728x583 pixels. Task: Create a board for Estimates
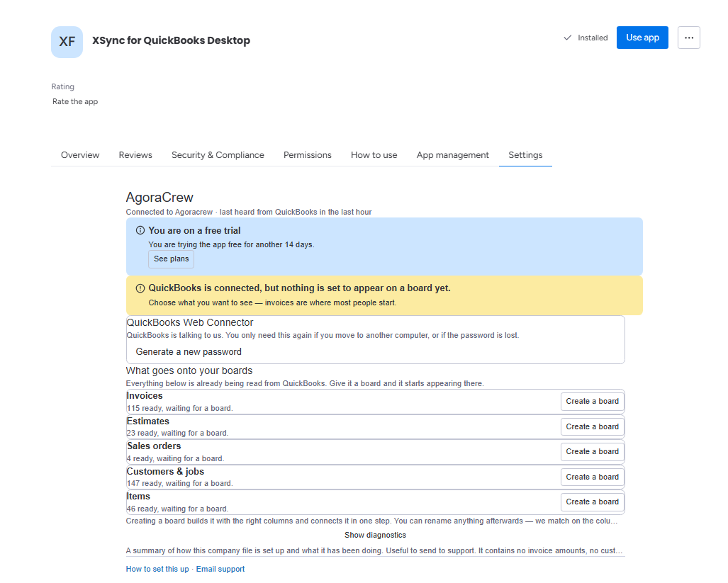(x=592, y=426)
